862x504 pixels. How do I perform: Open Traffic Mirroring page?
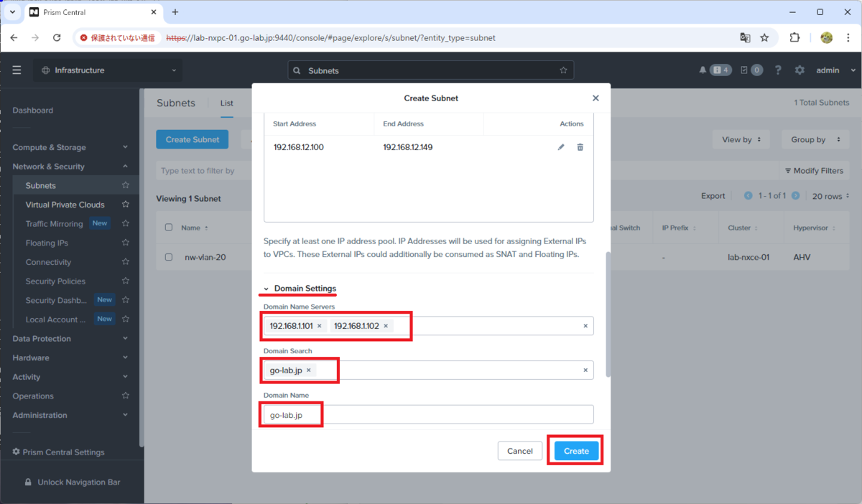pos(55,224)
